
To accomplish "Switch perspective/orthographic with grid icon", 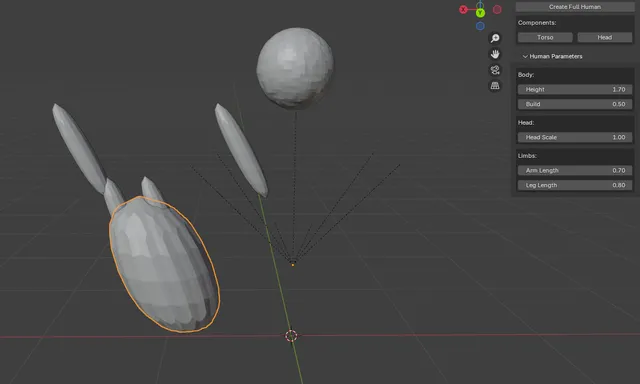I will click(495, 86).
